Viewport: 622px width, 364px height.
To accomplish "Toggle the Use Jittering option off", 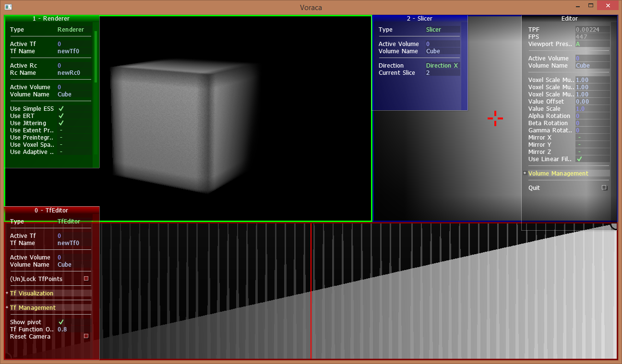I will pos(61,123).
